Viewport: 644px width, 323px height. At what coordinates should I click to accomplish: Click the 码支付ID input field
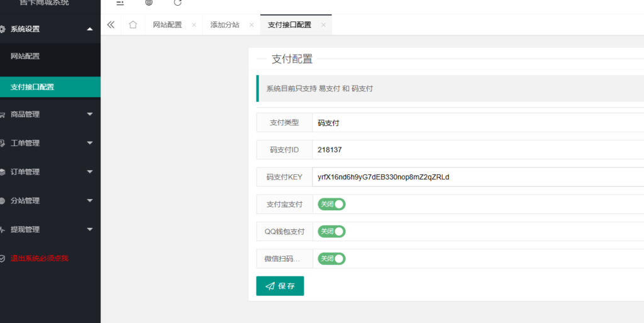[478, 150]
